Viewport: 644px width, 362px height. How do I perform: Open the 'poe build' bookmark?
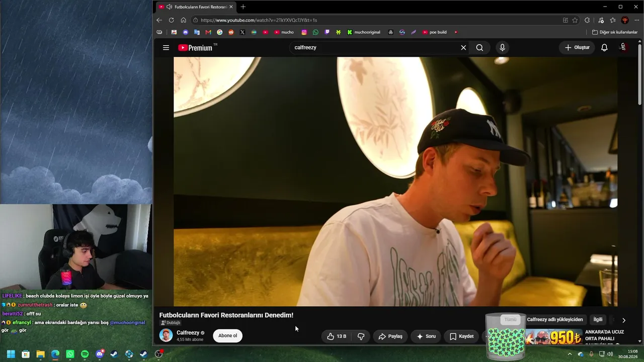coord(435,32)
